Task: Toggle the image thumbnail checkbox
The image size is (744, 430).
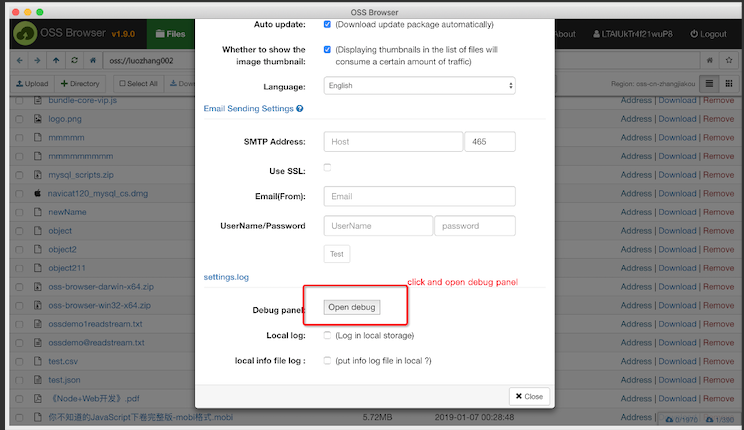Action: pos(327,49)
